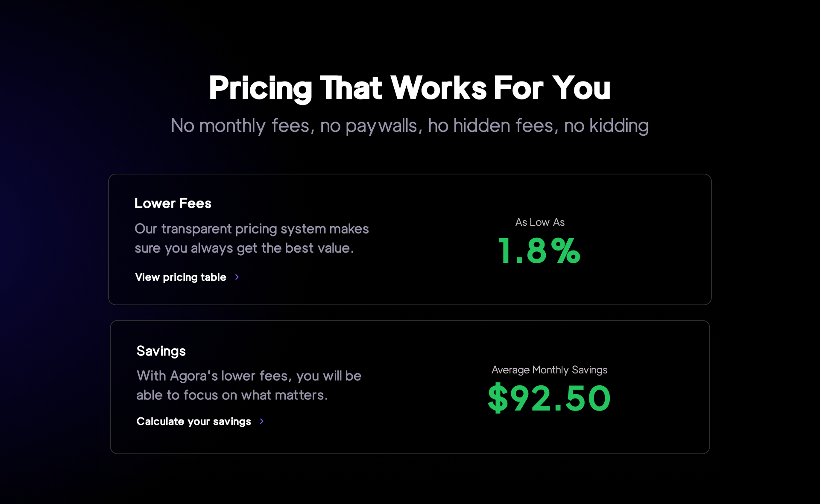Click the chevron beside Calculate your savings
The height and width of the screenshot is (504, 820).
[262, 422]
